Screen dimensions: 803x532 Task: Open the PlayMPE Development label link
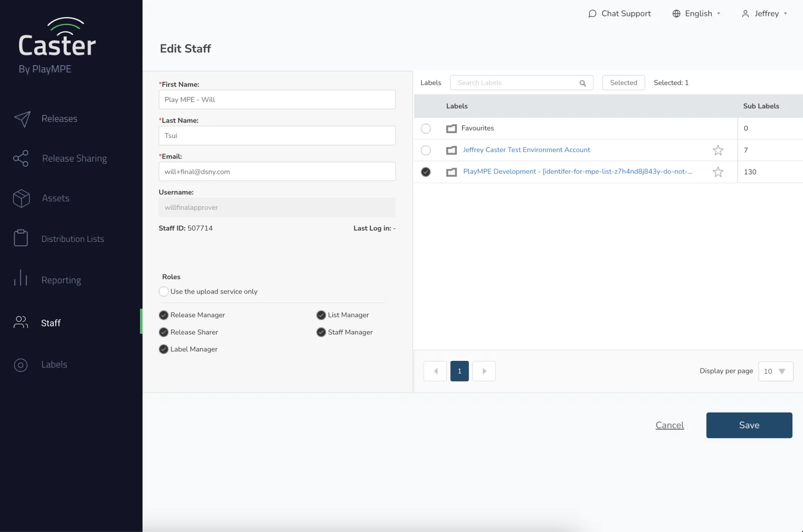point(577,172)
